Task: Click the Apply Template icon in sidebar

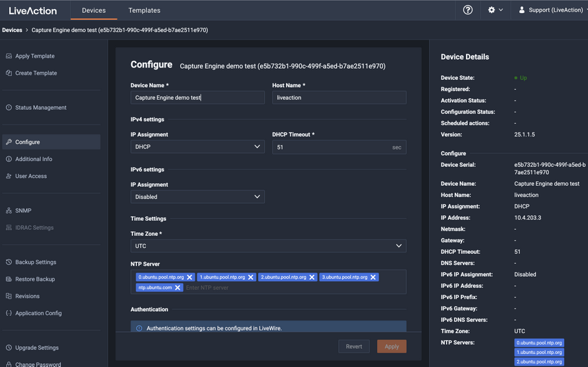Action: pos(8,56)
